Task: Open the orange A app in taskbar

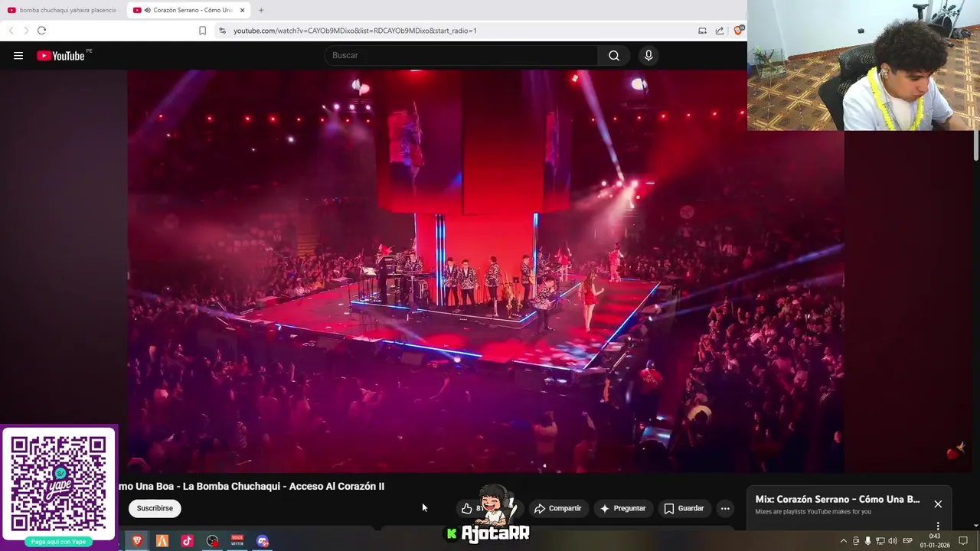Action: click(x=162, y=541)
